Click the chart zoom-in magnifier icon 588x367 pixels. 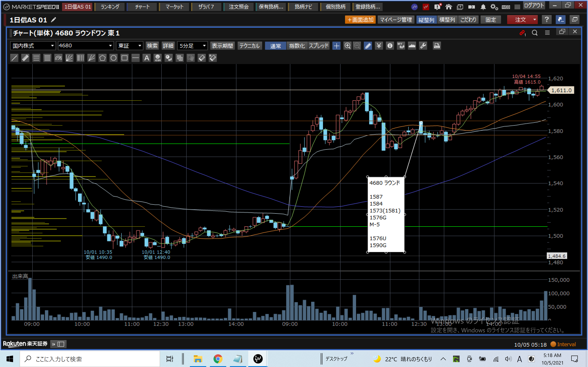point(347,46)
